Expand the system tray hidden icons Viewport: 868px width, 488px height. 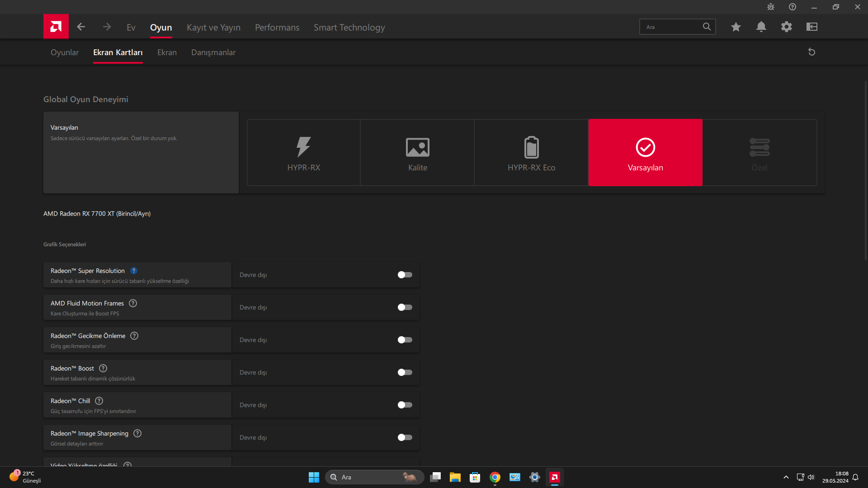tap(786, 477)
